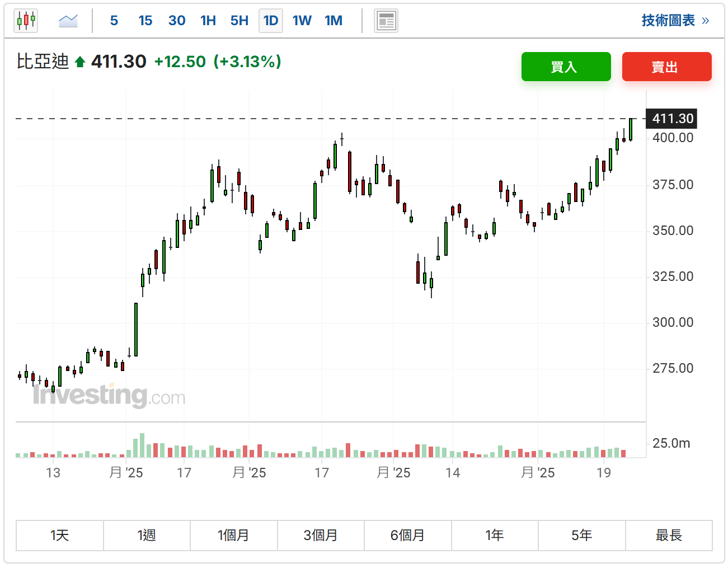This screenshot has height=568, width=728.
Task: Choose the 1H interval
Action: click(208, 21)
